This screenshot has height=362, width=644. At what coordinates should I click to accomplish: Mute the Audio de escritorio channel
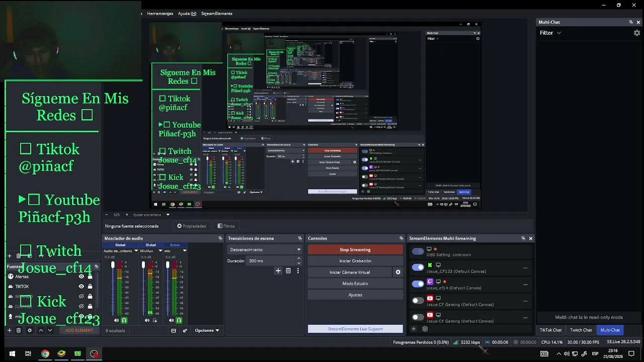pyautogui.click(x=116, y=320)
